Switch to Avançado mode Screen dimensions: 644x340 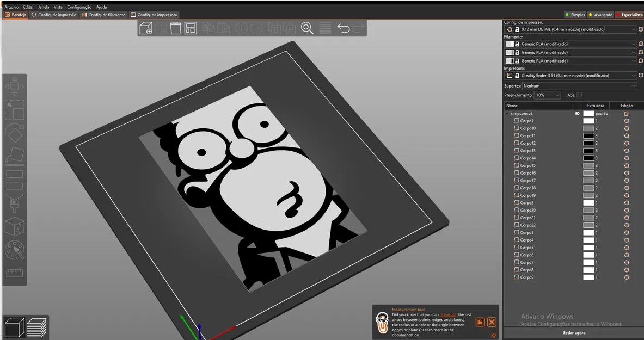600,15
